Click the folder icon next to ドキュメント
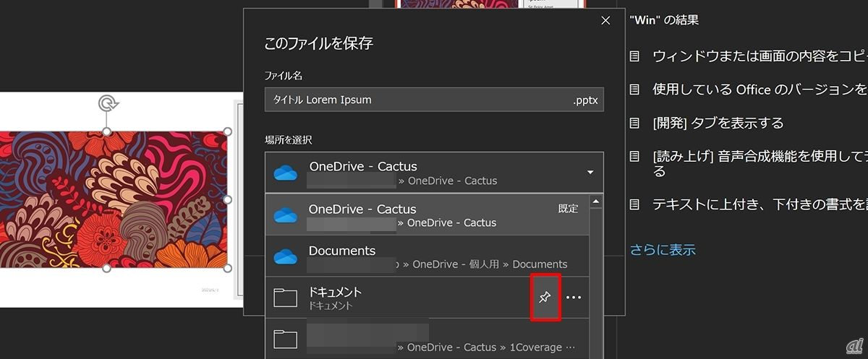868x359 pixels. [x=286, y=298]
